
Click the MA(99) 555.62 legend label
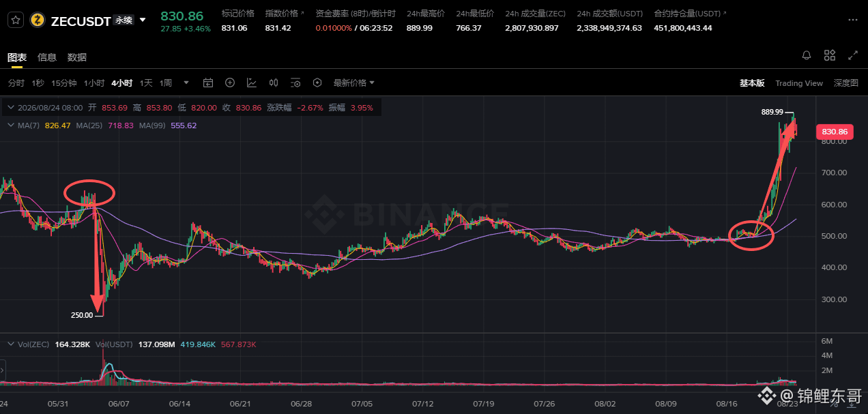168,125
